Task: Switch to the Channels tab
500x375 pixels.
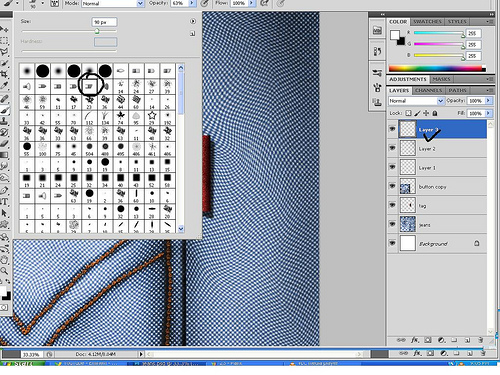Action: pos(429,91)
